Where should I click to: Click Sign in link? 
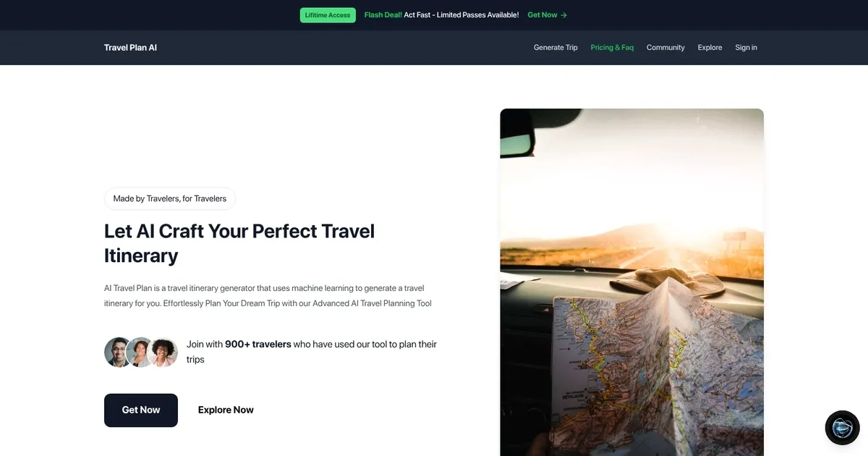pos(746,48)
